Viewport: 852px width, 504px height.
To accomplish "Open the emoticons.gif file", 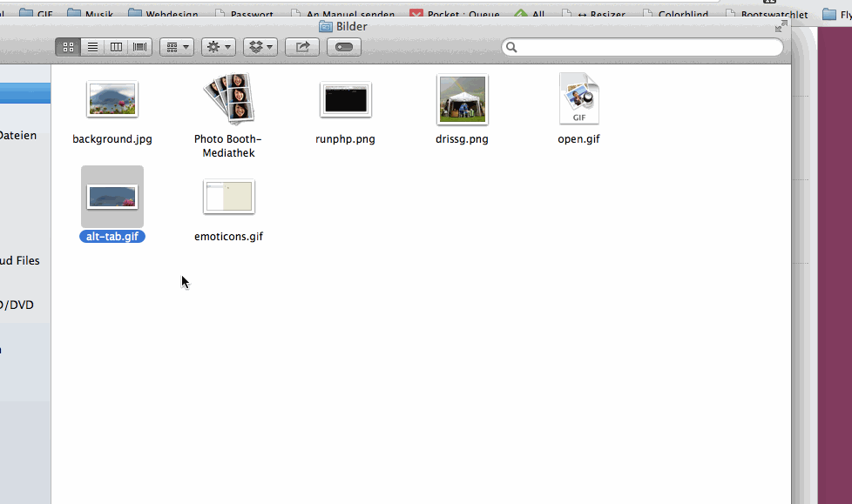I will (228, 196).
